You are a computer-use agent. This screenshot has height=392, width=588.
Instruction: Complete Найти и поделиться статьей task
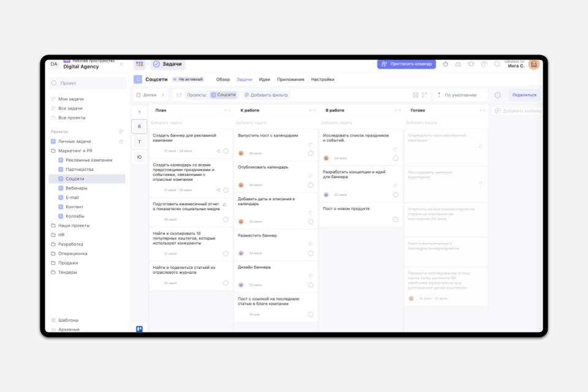click(x=226, y=283)
